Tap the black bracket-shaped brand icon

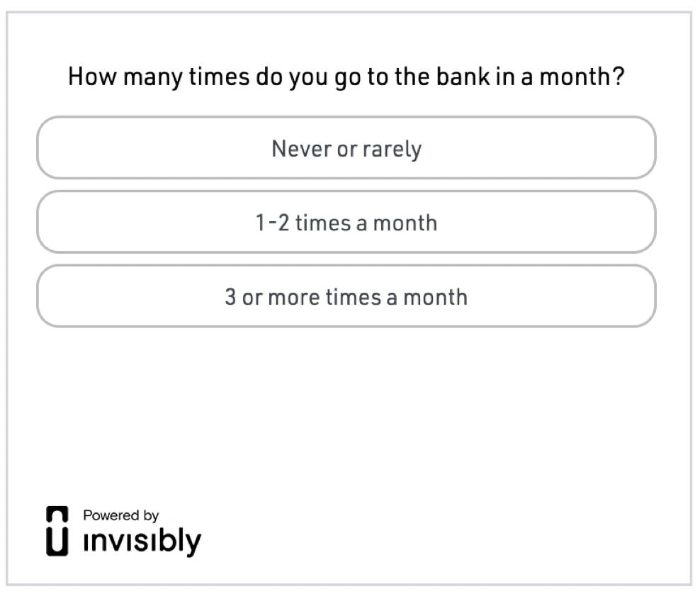pyautogui.click(x=57, y=531)
